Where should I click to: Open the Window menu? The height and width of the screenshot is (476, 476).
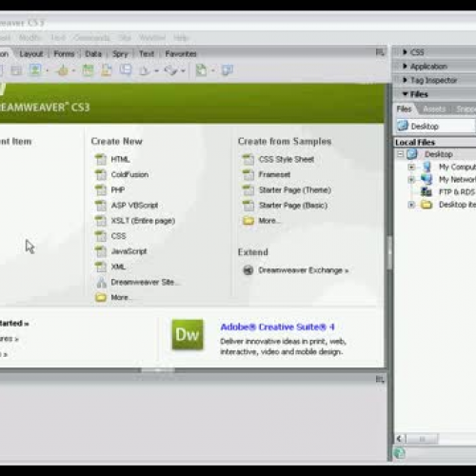click(x=152, y=38)
